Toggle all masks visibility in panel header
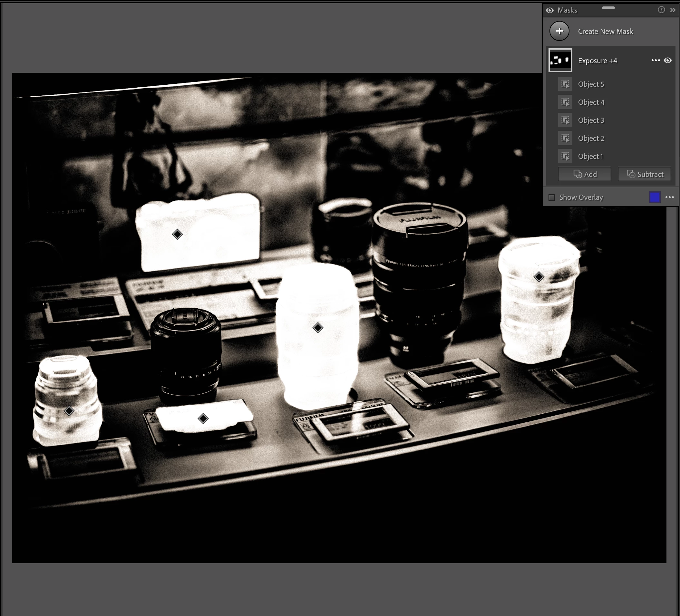The image size is (680, 616). pos(550,10)
